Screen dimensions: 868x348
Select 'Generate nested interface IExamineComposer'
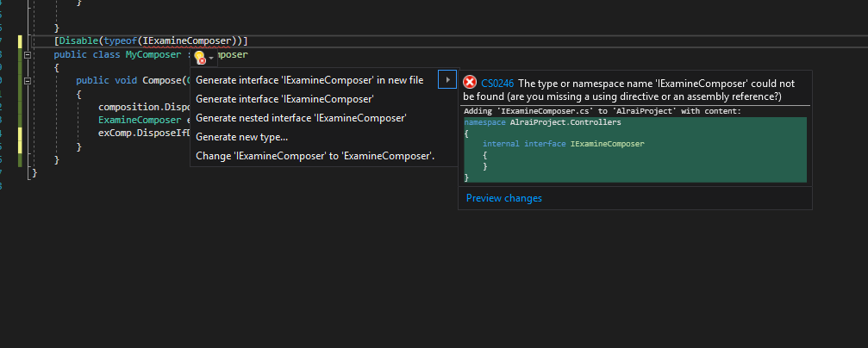click(301, 118)
